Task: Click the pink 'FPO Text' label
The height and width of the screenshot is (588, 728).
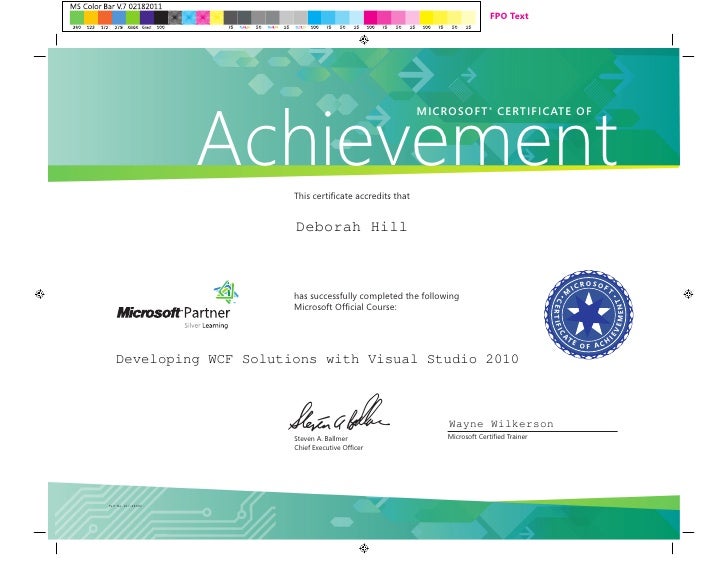Action: click(x=509, y=16)
